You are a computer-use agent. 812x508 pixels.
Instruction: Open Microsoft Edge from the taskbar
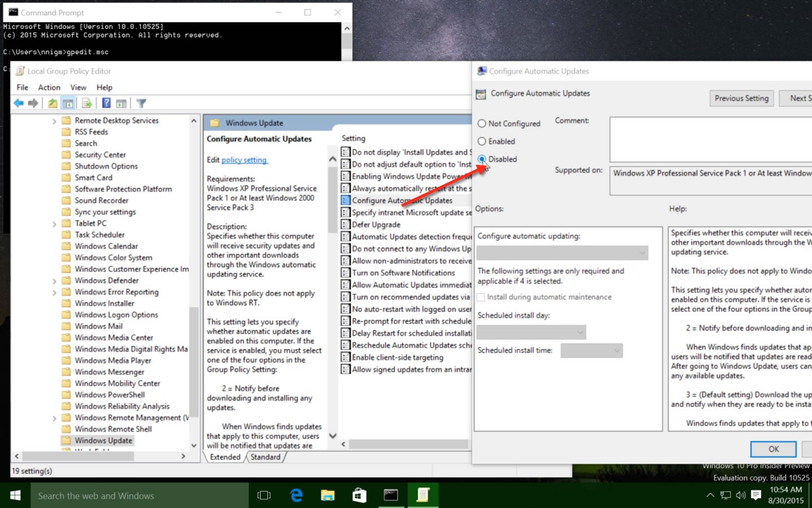point(296,495)
